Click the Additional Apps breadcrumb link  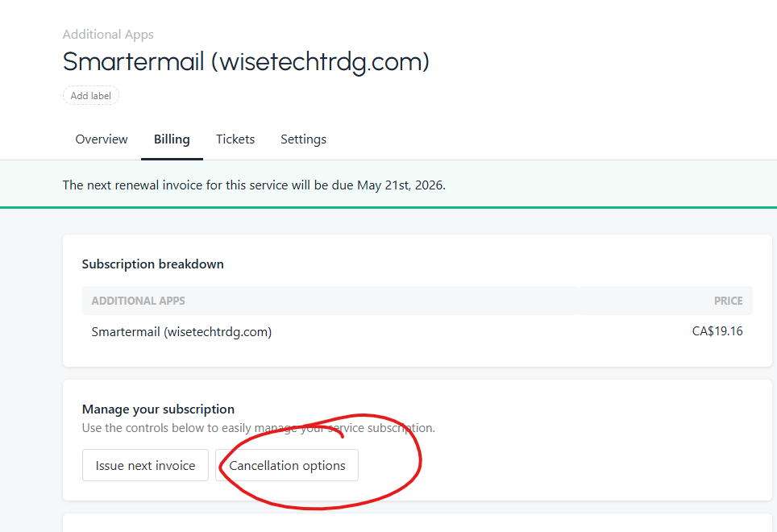pos(108,35)
